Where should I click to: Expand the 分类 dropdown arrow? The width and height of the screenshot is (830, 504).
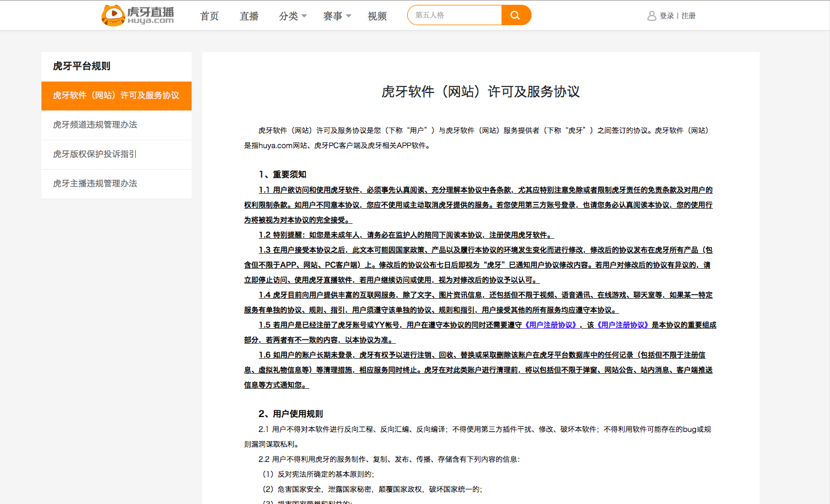click(304, 16)
